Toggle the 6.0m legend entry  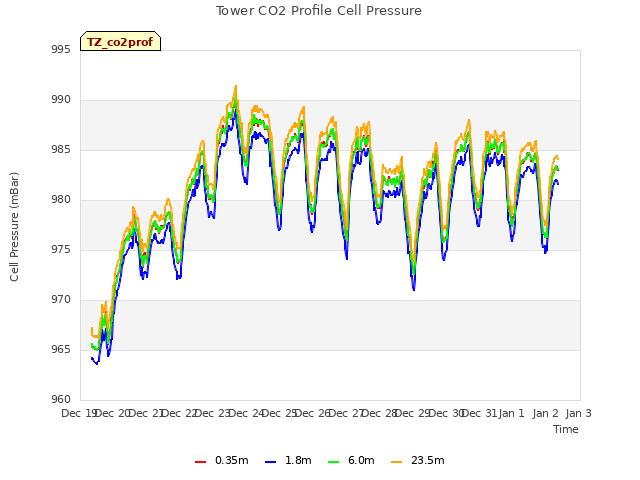tap(351, 460)
